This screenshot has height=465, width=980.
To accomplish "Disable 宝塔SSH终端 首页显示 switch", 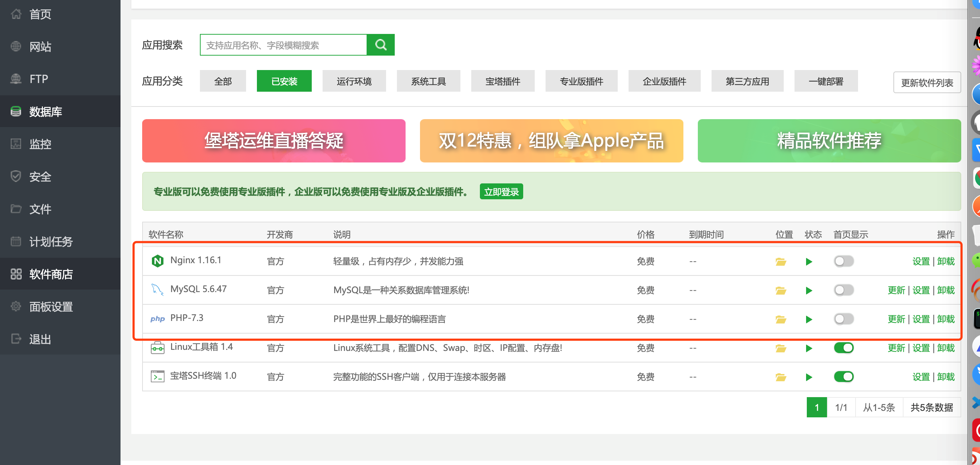I will 844,377.
